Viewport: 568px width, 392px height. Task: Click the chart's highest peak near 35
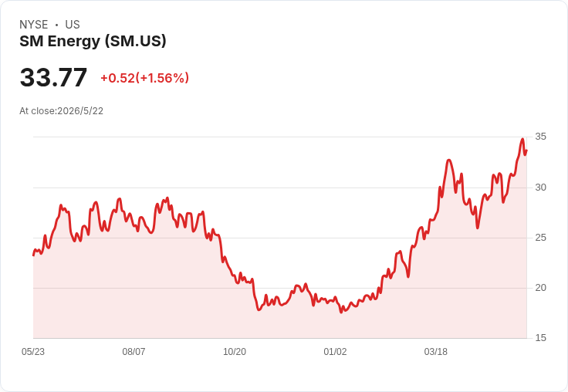(522, 139)
